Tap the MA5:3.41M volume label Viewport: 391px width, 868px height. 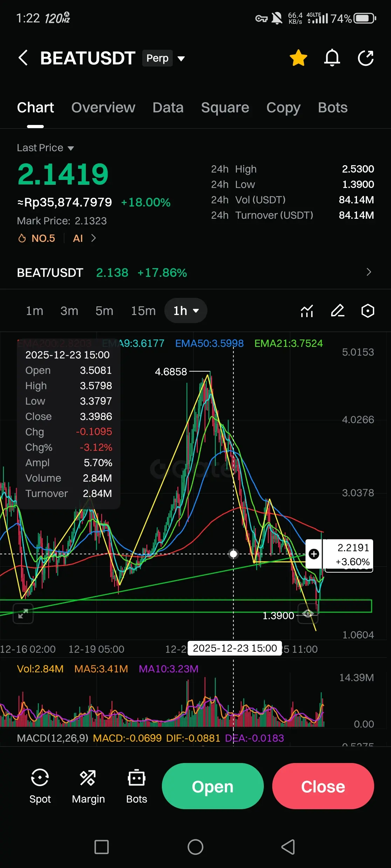(x=101, y=669)
